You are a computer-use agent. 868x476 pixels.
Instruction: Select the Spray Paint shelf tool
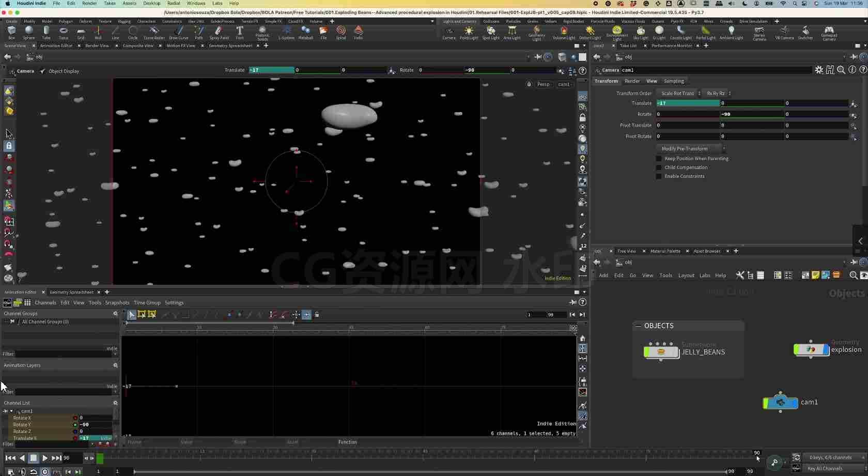(x=219, y=33)
